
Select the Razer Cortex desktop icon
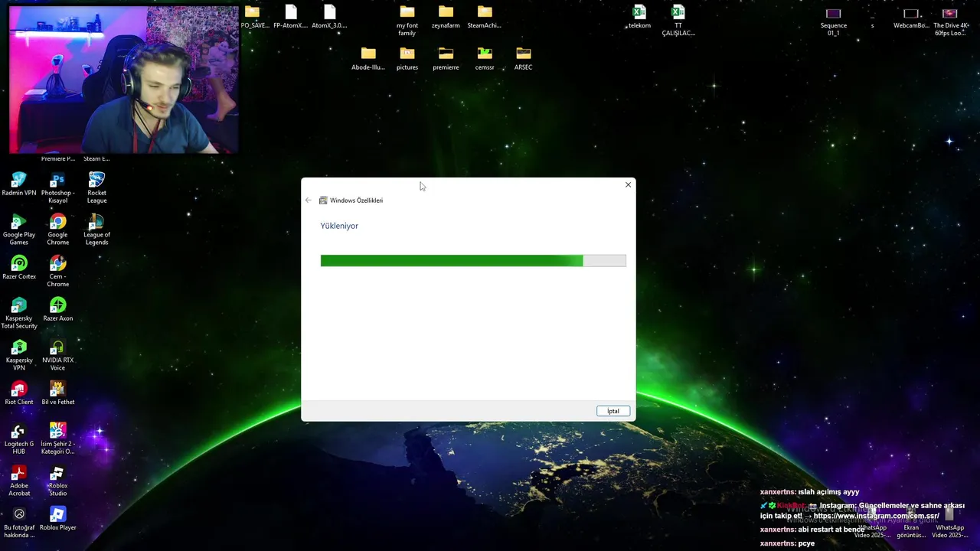click(19, 268)
